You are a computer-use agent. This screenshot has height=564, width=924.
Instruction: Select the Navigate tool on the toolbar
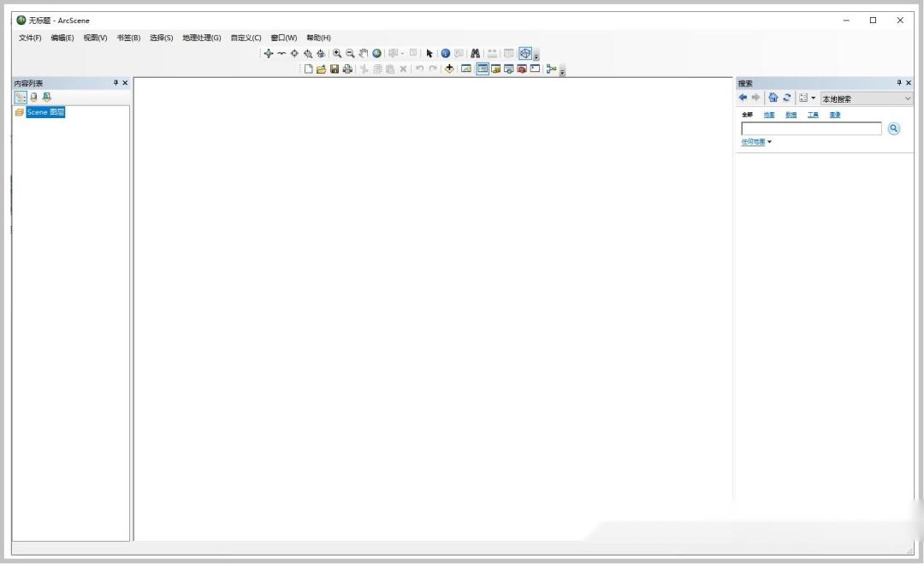click(269, 53)
